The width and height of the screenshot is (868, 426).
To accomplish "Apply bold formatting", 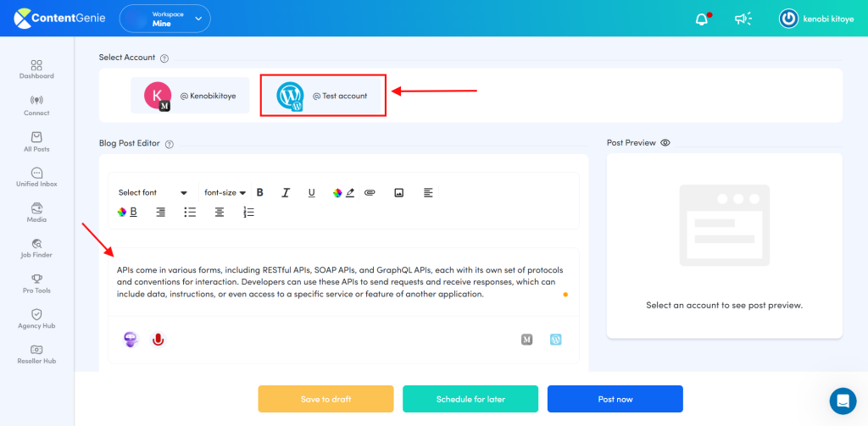I will coord(259,192).
